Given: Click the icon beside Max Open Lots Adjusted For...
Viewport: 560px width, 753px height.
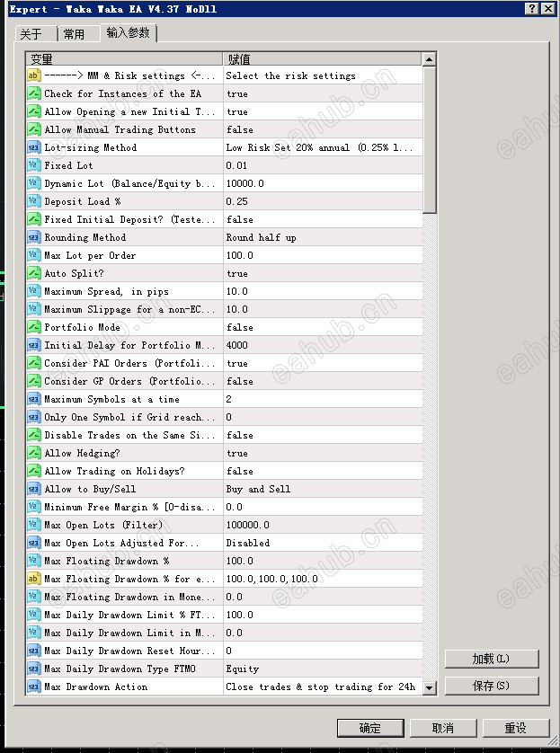Looking at the screenshot, I should (x=33, y=543).
